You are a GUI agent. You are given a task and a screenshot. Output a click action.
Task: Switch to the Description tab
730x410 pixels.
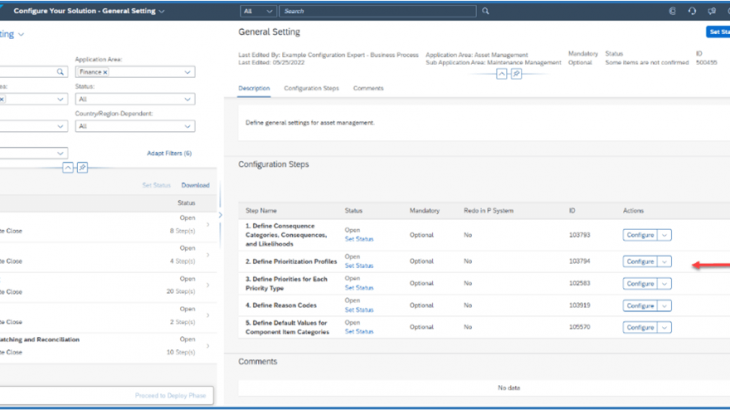[254, 88]
